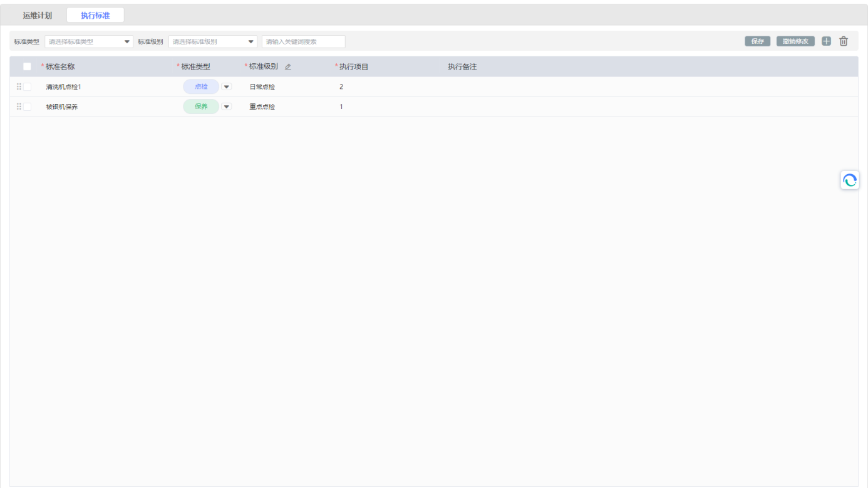The image size is (868, 488).
Task: Grab the drag handle of 被银机保养 row
Action: [x=19, y=107]
